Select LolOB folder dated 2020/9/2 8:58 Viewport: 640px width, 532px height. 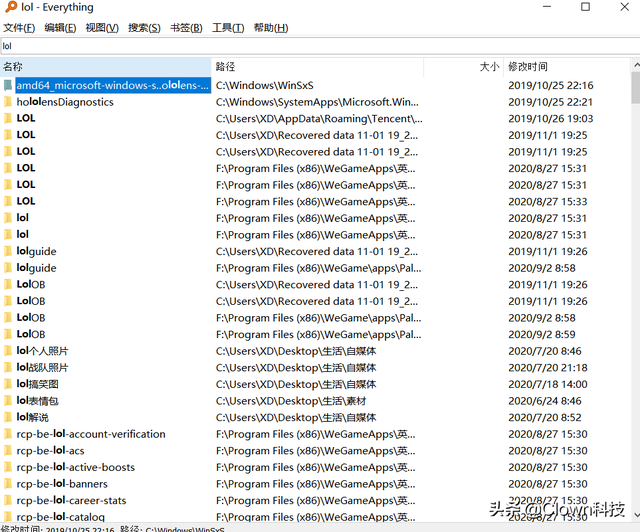pos(31,318)
